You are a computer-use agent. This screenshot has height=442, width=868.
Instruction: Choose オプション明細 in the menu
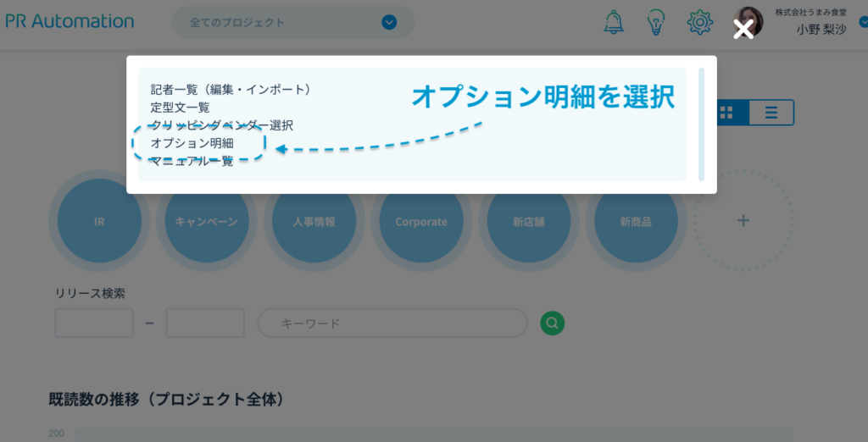point(192,143)
